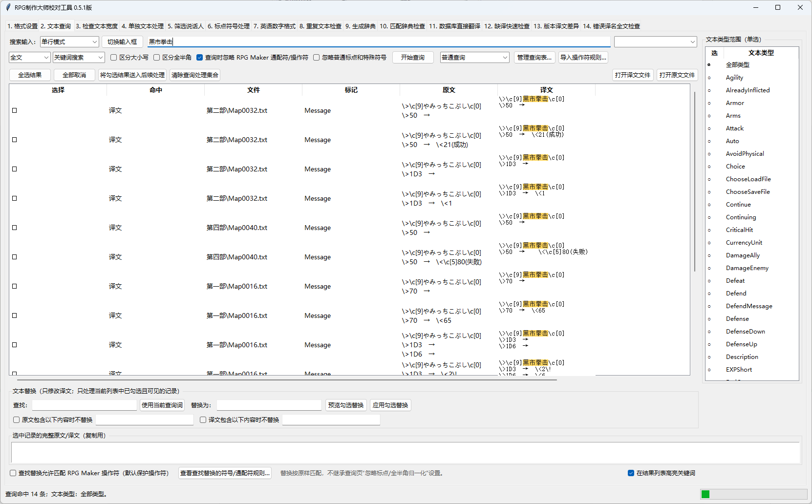Open the 普通查询 dropdown
812x504 pixels.
coord(474,57)
